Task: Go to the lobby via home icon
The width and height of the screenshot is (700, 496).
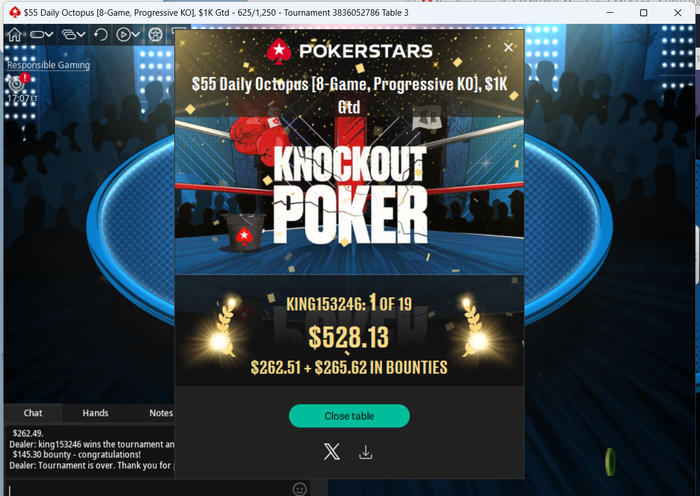Action: click(x=14, y=34)
